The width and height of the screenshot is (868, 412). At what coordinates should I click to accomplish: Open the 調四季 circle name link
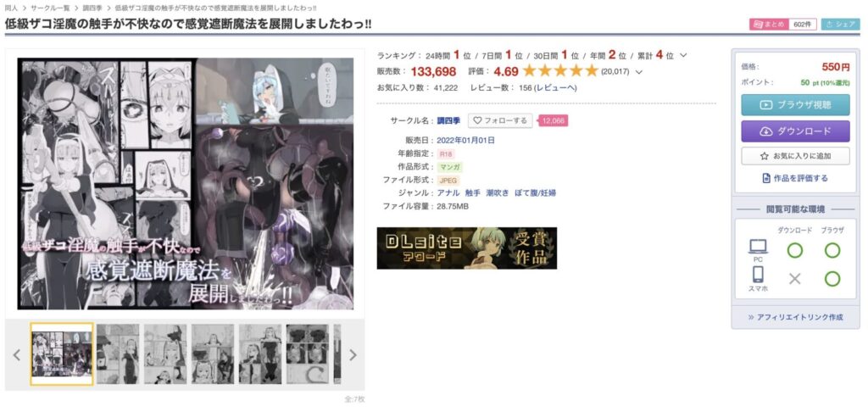(448, 120)
